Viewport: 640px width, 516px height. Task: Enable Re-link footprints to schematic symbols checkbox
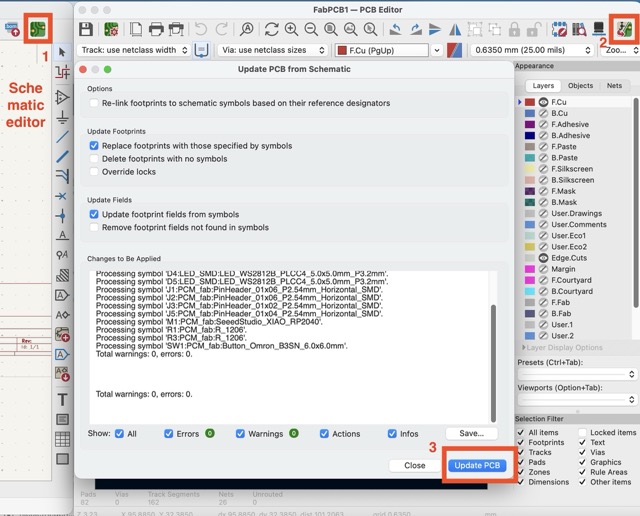tap(94, 103)
